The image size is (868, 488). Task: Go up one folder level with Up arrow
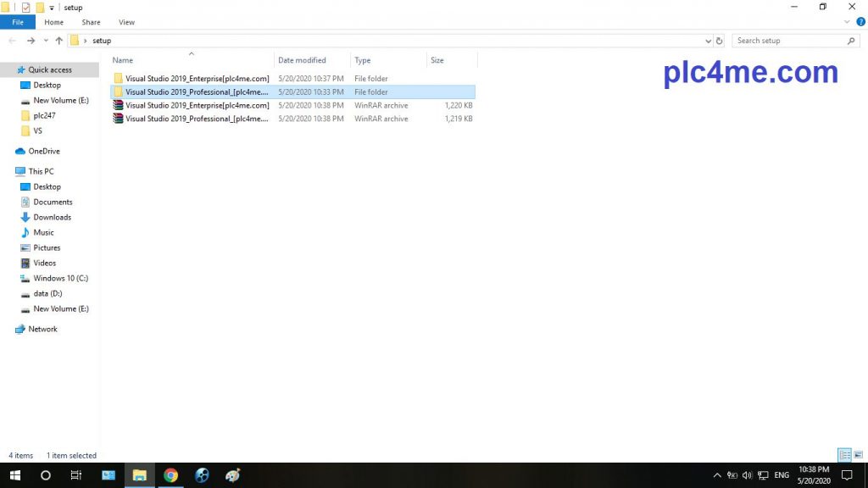[58, 41]
